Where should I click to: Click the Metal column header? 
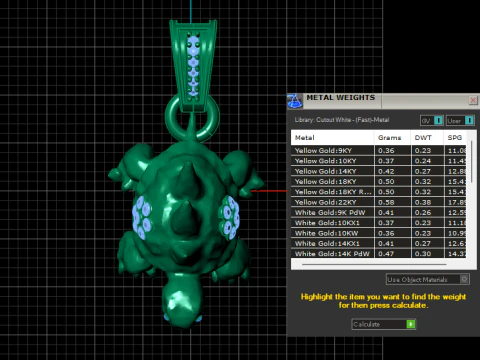tap(332, 138)
